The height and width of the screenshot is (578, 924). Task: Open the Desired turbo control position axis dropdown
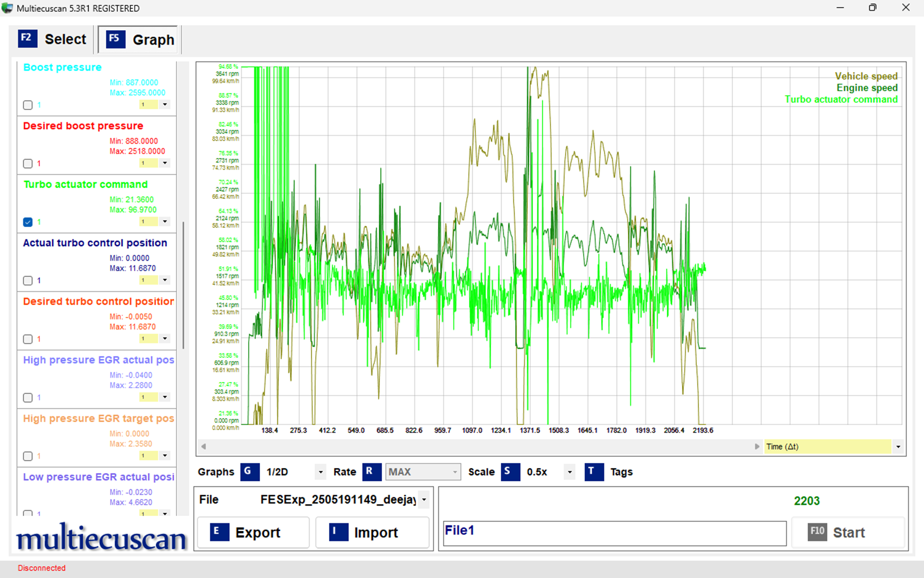point(165,338)
